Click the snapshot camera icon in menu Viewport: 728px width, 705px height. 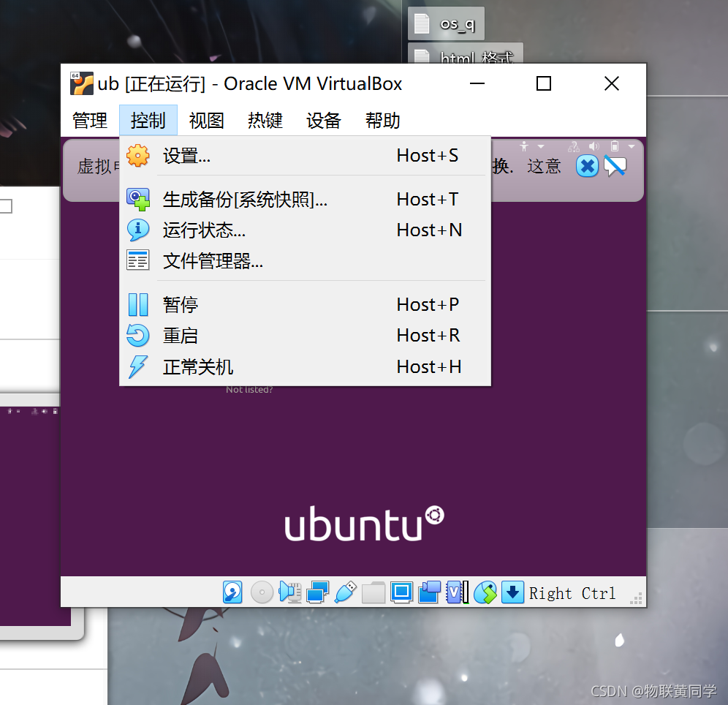coord(138,200)
